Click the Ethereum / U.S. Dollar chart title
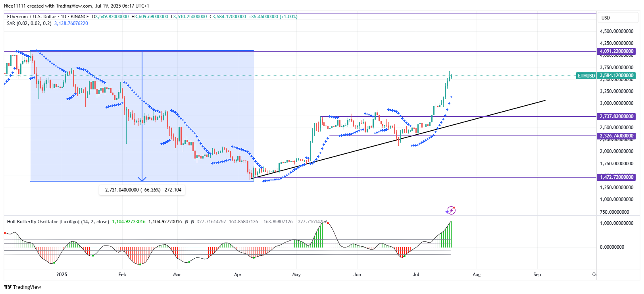 point(48,17)
